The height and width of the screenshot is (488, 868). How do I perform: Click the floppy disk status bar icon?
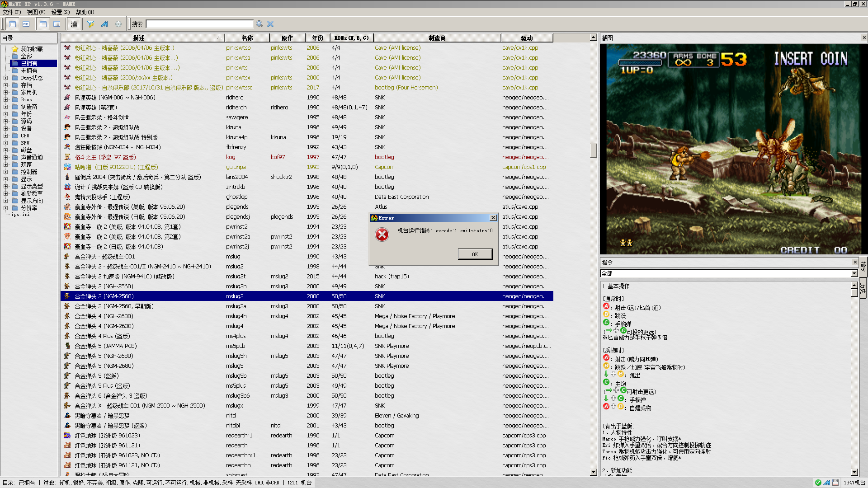[835, 483]
